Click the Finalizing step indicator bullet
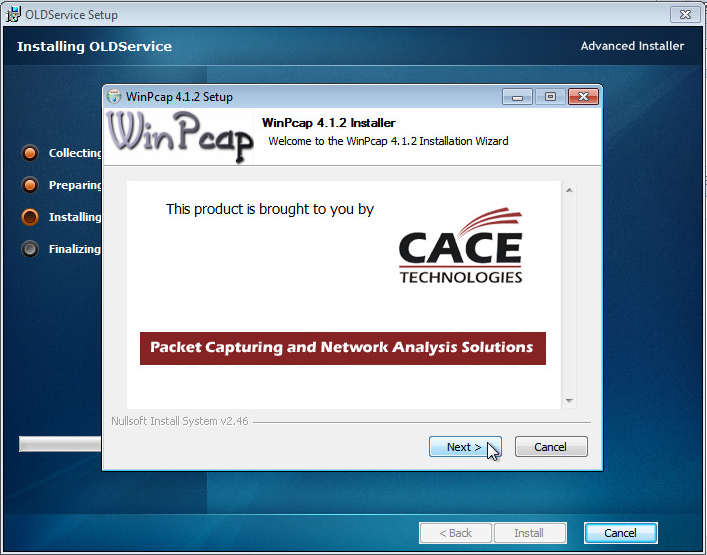This screenshot has width=707, height=555. (30, 249)
